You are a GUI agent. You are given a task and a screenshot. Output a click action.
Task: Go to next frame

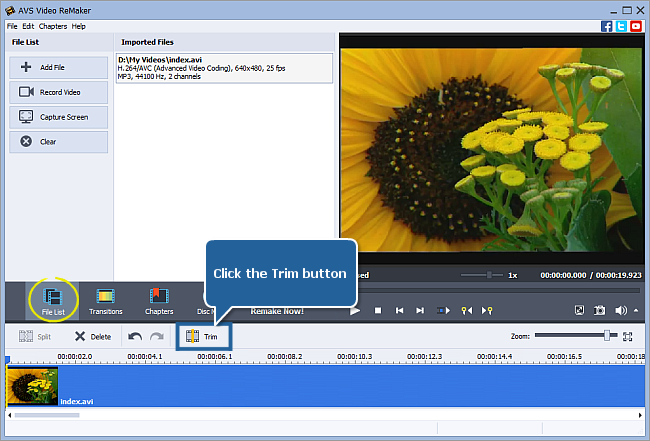tap(420, 310)
